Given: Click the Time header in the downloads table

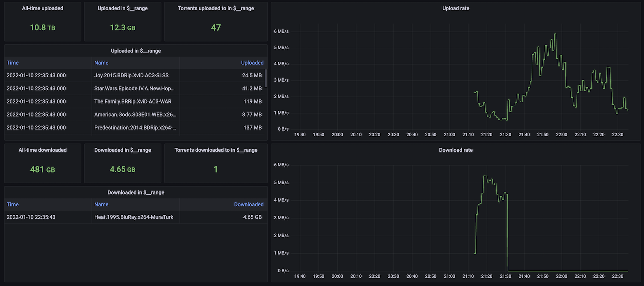Looking at the screenshot, I should (x=13, y=204).
